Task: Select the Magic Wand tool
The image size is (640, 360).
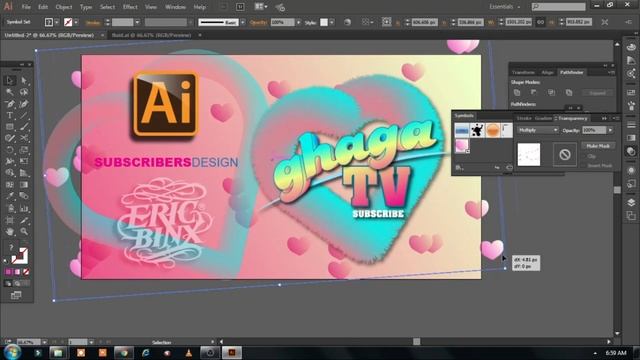Action: coord(10,92)
